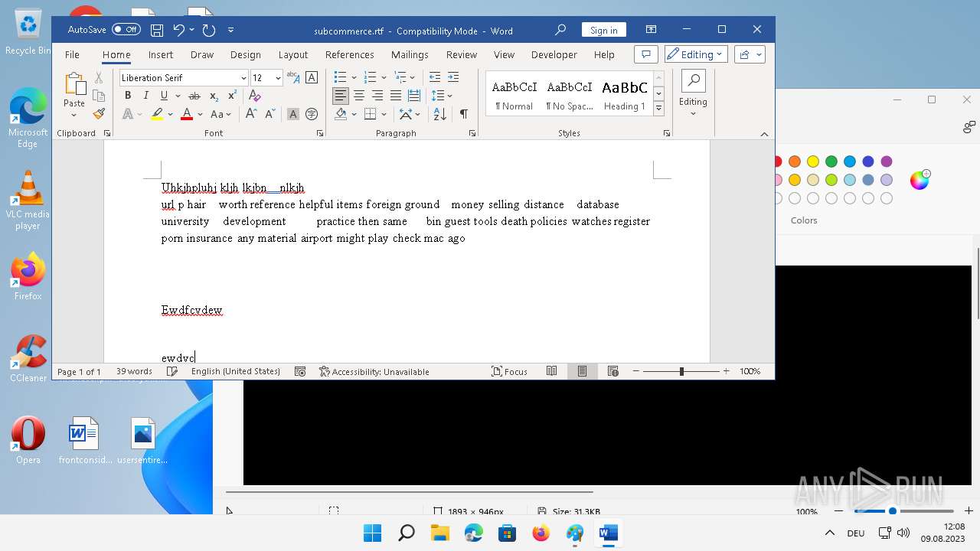Open the font name dropdown
Screen dimensions: 980x551
(x=243, y=78)
